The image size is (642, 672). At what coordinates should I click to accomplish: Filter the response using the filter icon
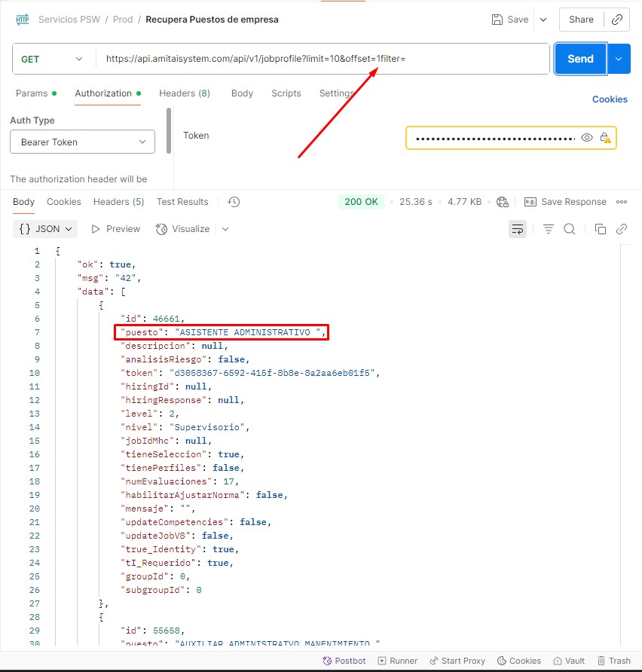coord(549,229)
